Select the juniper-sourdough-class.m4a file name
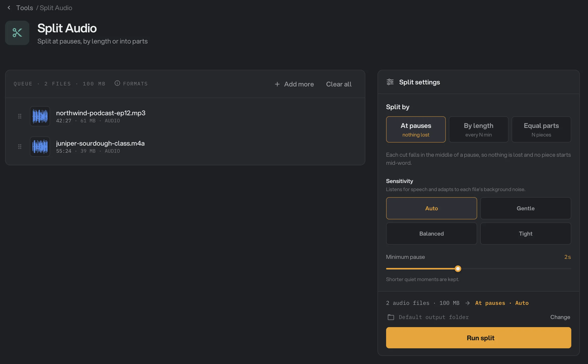This screenshot has height=364, width=588. tap(100, 143)
